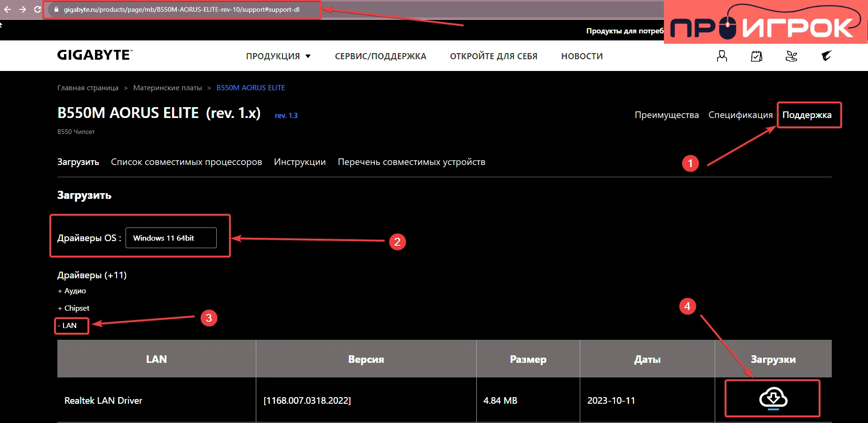Click the Материнские платы breadcrumb

[167, 88]
